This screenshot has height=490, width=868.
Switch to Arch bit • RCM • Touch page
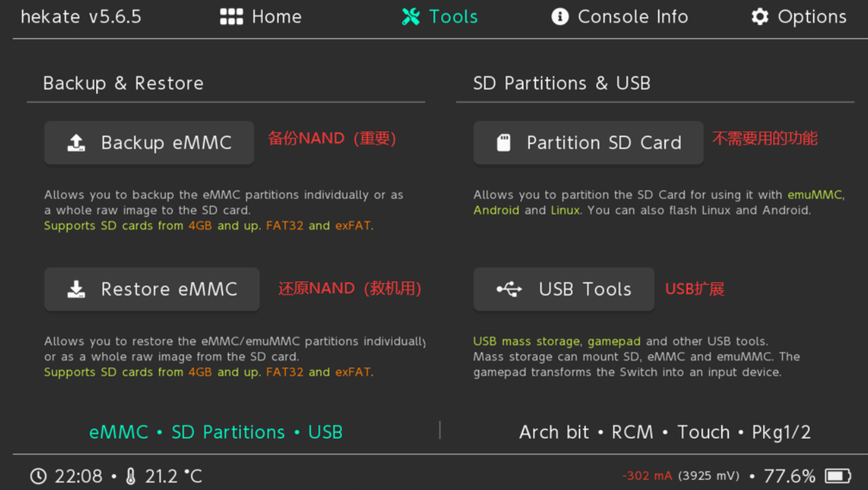point(665,432)
